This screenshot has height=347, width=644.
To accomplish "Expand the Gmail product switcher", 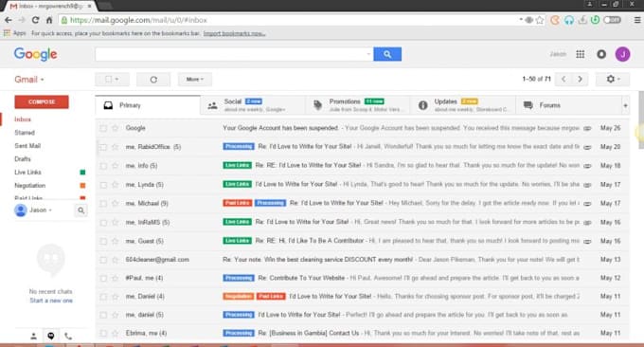I will 29,80.
